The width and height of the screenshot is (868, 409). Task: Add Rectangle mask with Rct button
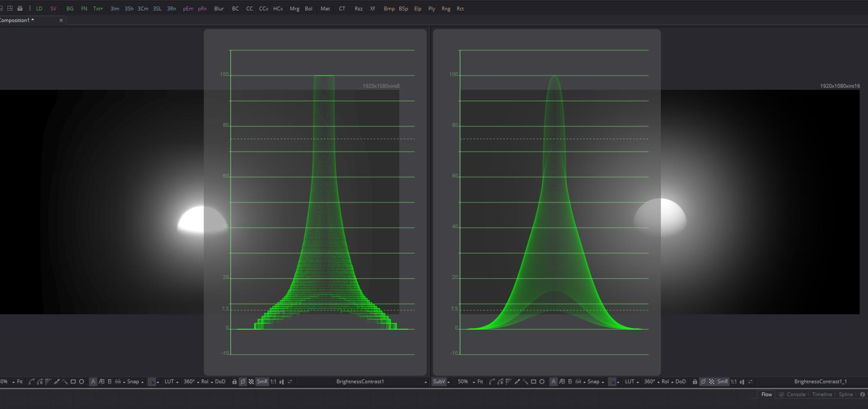(460, 9)
